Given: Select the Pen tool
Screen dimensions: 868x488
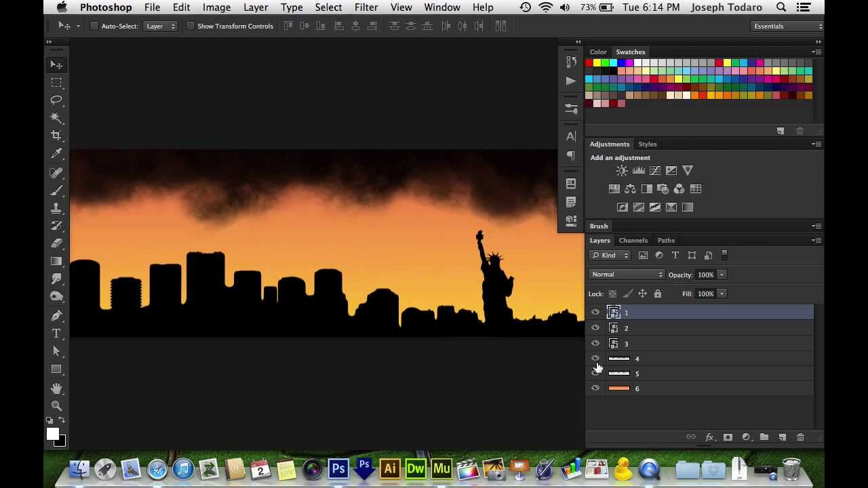Looking at the screenshot, I should point(56,316).
